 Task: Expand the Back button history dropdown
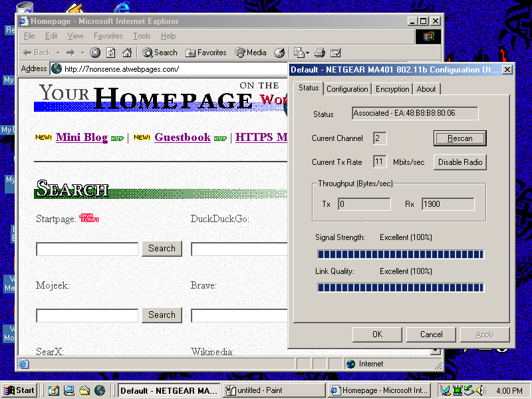tap(57, 53)
